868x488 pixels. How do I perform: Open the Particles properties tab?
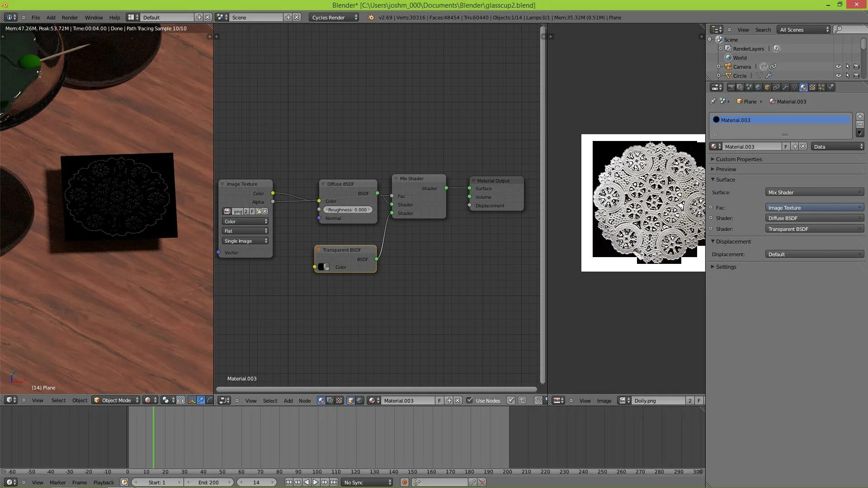pos(821,87)
